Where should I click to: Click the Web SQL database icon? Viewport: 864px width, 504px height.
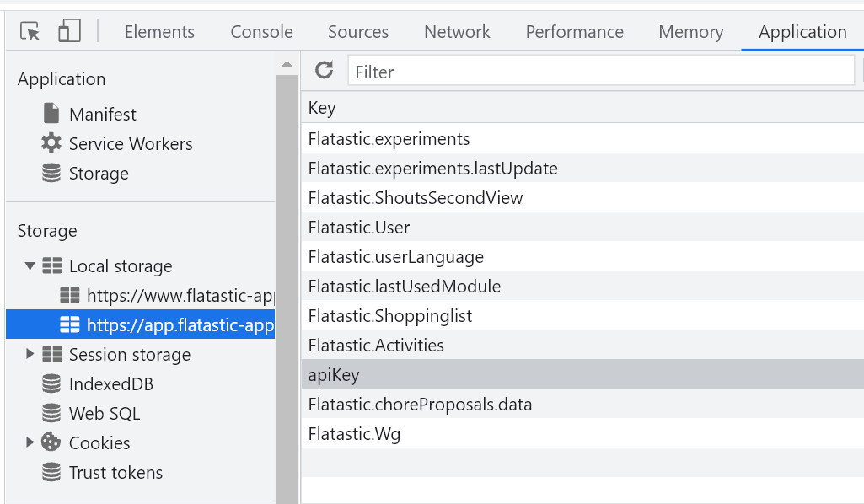click(x=51, y=414)
